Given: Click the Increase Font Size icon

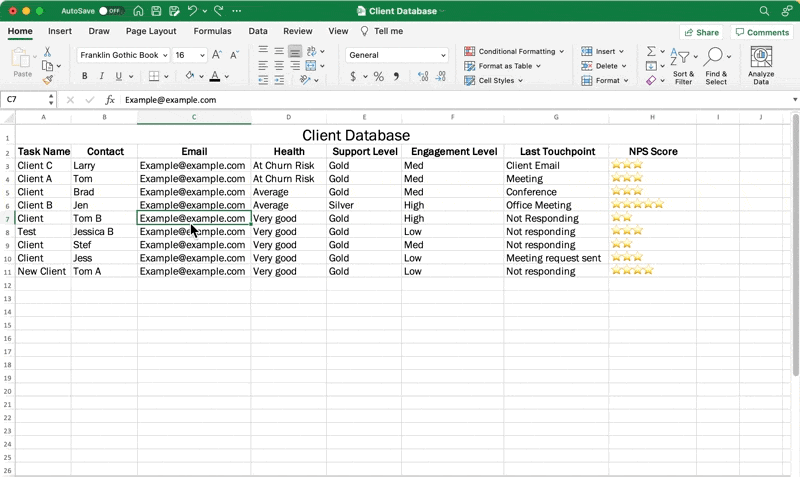Looking at the screenshot, I should pyautogui.click(x=217, y=55).
